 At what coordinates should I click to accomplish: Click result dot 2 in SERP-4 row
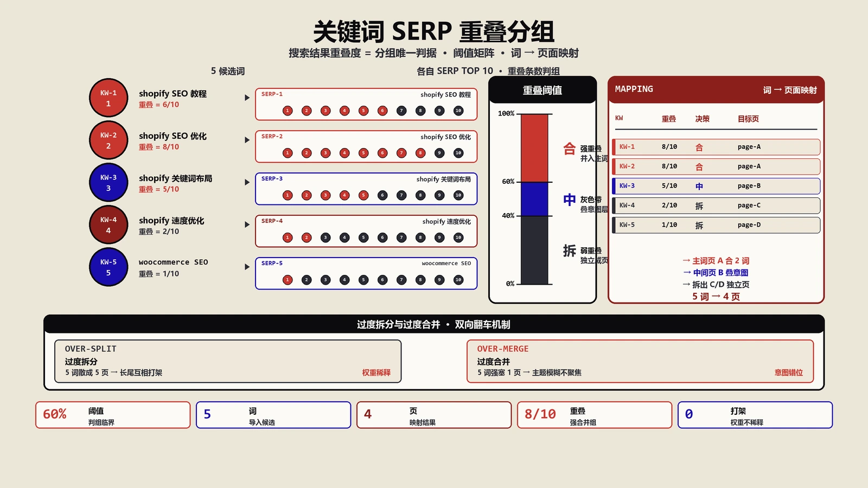coord(307,237)
